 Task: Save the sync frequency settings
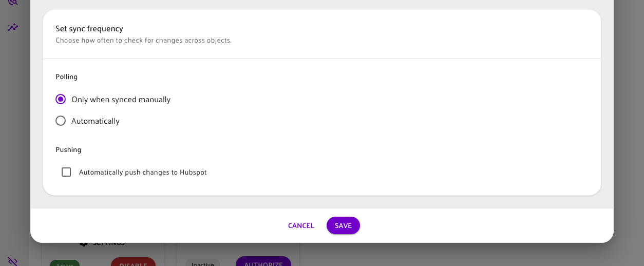click(343, 225)
